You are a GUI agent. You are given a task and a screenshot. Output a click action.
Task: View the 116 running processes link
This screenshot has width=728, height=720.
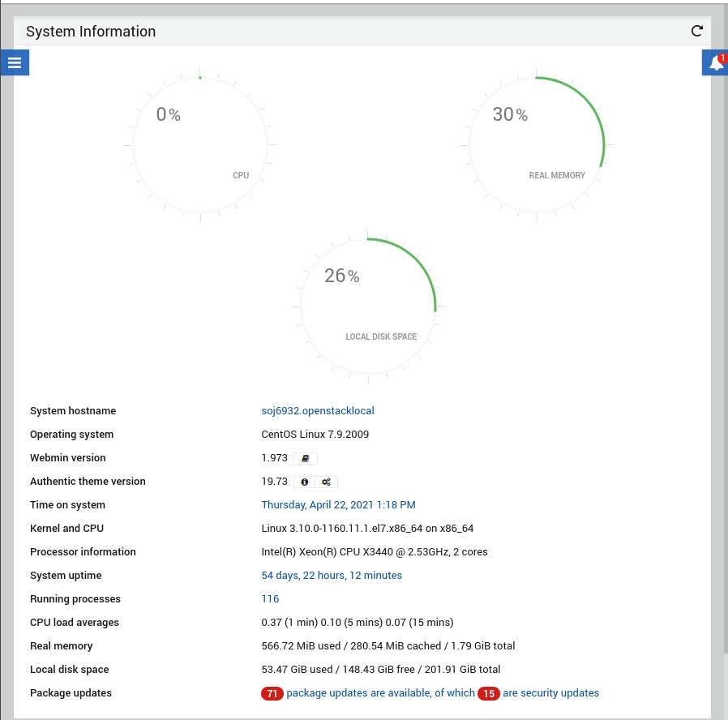[270, 599]
